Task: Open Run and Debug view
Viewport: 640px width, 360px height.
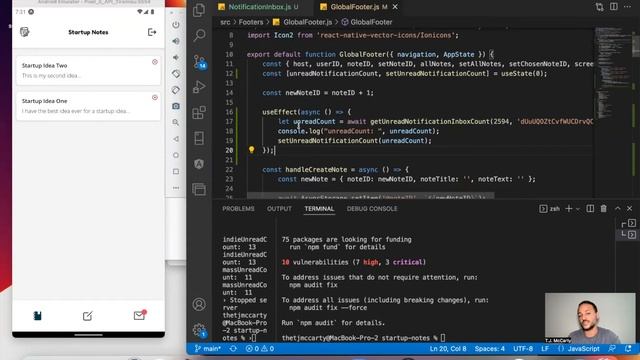Action: (199, 87)
